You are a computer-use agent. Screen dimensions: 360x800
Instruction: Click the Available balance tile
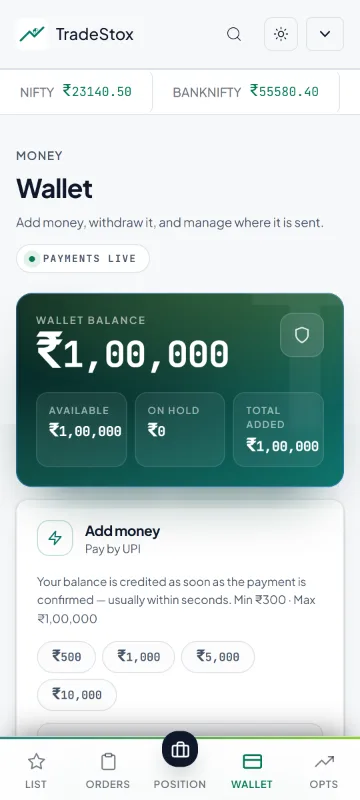click(82, 429)
